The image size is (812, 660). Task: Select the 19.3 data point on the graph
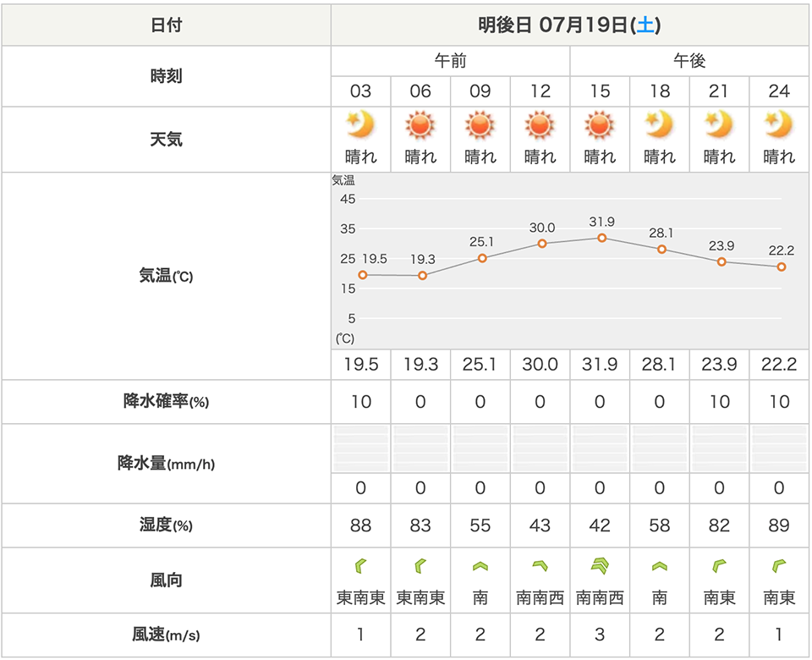click(x=422, y=275)
